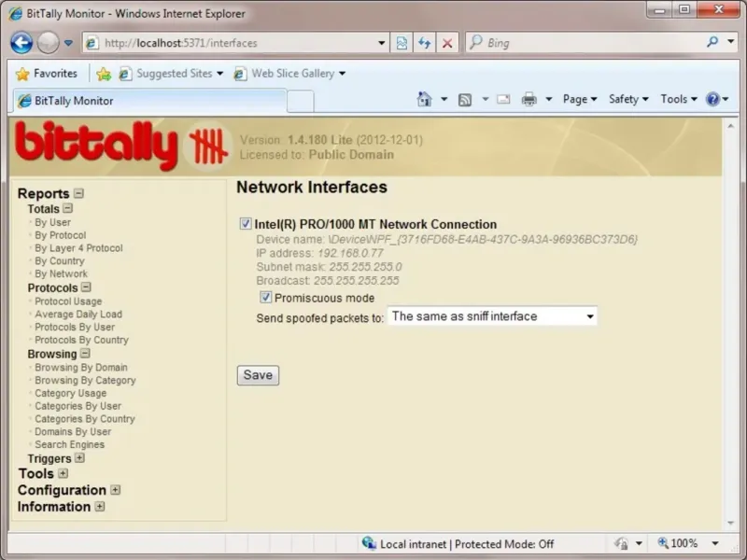Click the Refresh page icon
This screenshot has height=560, width=747.
pyautogui.click(x=425, y=43)
